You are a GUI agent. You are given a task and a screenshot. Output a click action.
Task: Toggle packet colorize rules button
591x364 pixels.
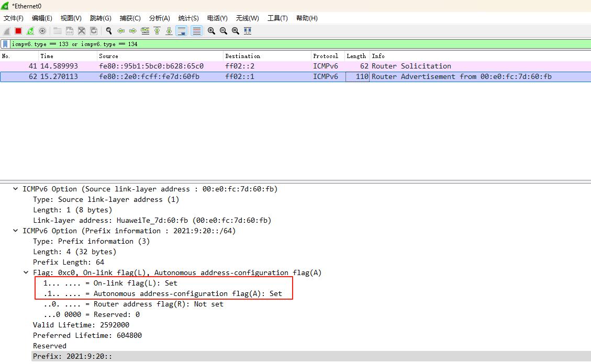point(197,31)
